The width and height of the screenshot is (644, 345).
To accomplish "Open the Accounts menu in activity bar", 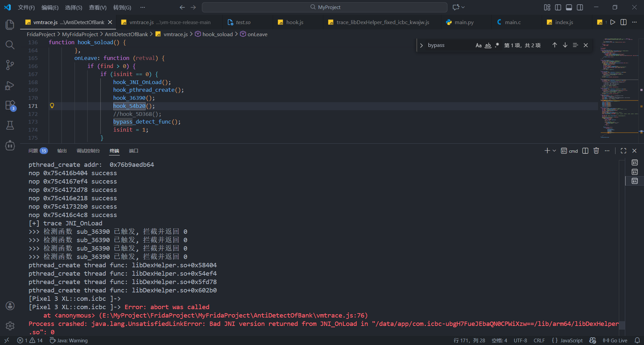I will (10, 305).
